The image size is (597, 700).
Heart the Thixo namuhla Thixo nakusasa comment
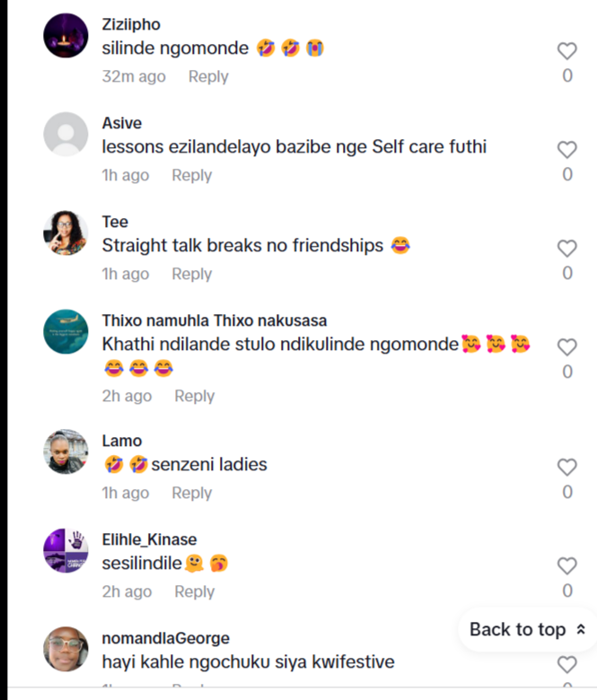pyautogui.click(x=566, y=347)
